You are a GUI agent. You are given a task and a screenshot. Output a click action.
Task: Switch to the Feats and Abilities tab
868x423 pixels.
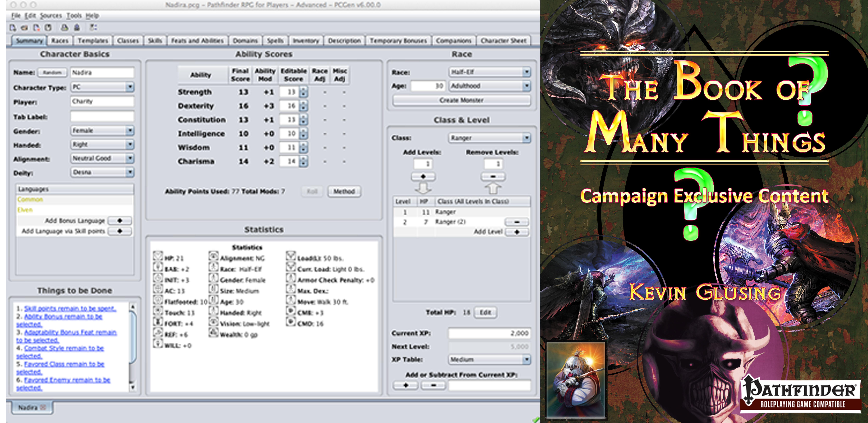click(x=197, y=41)
